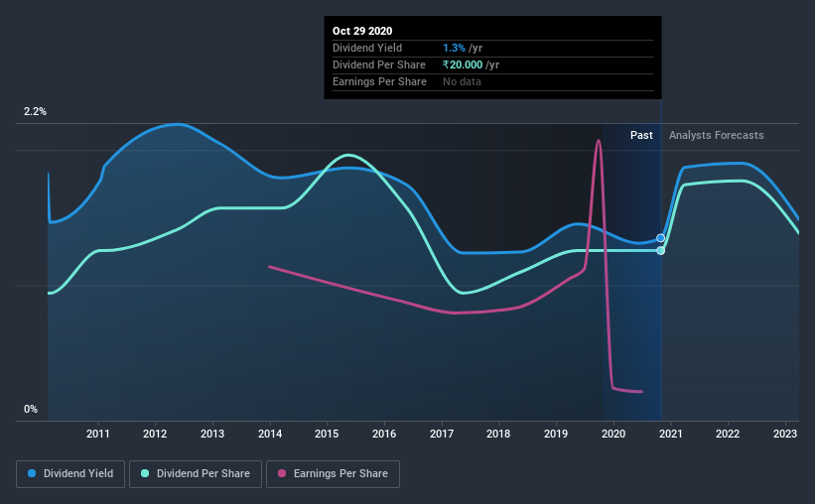Click the 2017 x-axis label
Screen dimensions: 815x504
tap(442, 434)
